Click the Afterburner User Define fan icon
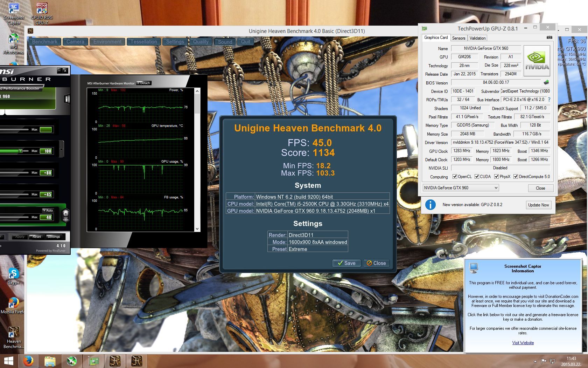The image size is (588, 368). click(x=65, y=215)
